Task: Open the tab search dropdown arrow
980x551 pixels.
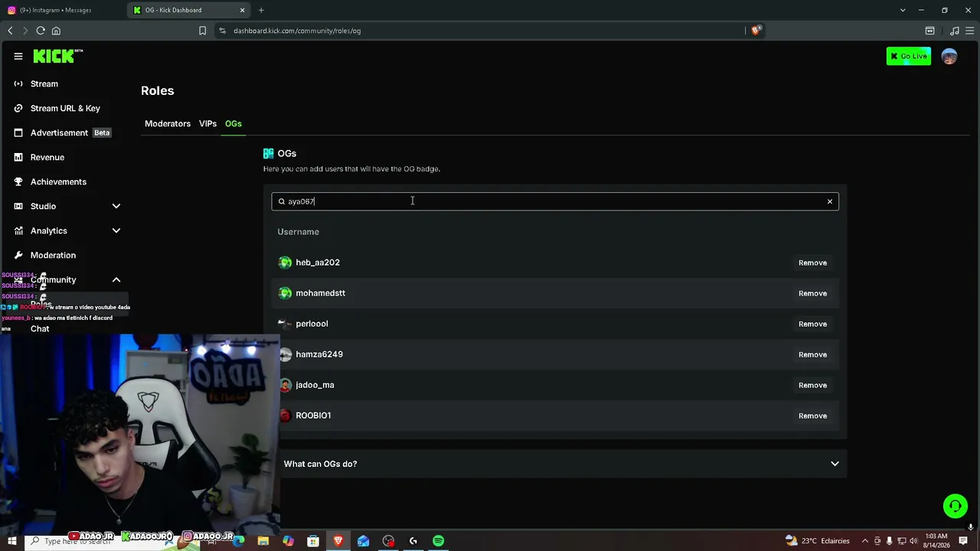Action: pyautogui.click(x=903, y=10)
